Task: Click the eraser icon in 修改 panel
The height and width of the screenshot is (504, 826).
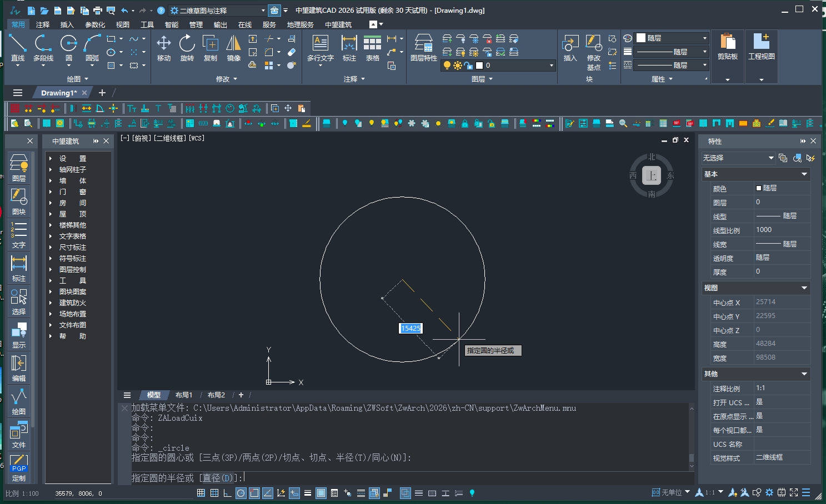Action: tap(292, 52)
